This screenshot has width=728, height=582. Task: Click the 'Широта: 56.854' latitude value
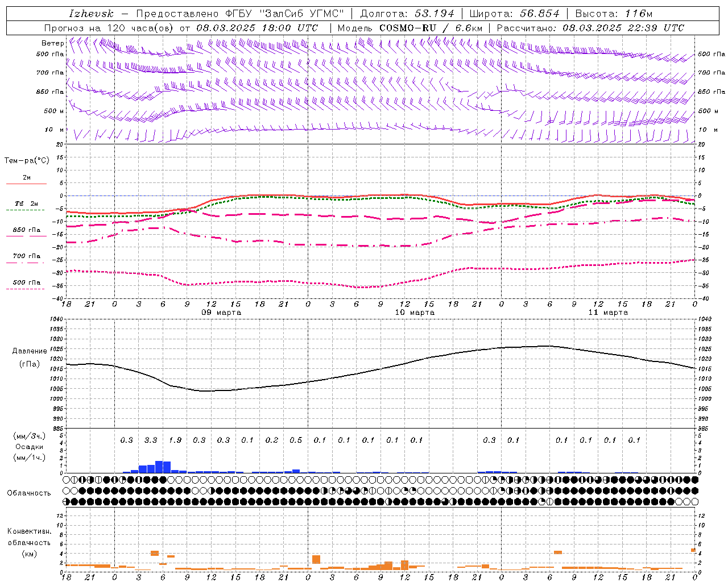pyautogui.click(x=515, y=14)
